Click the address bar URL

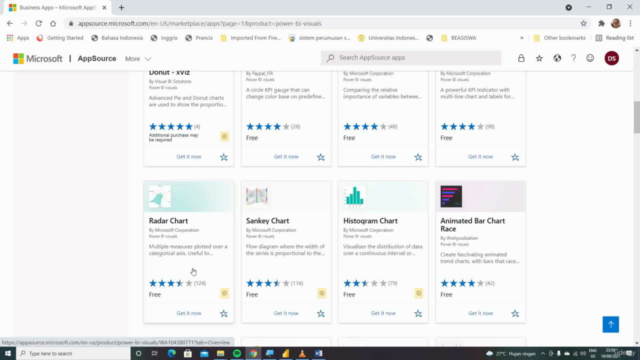200,24
